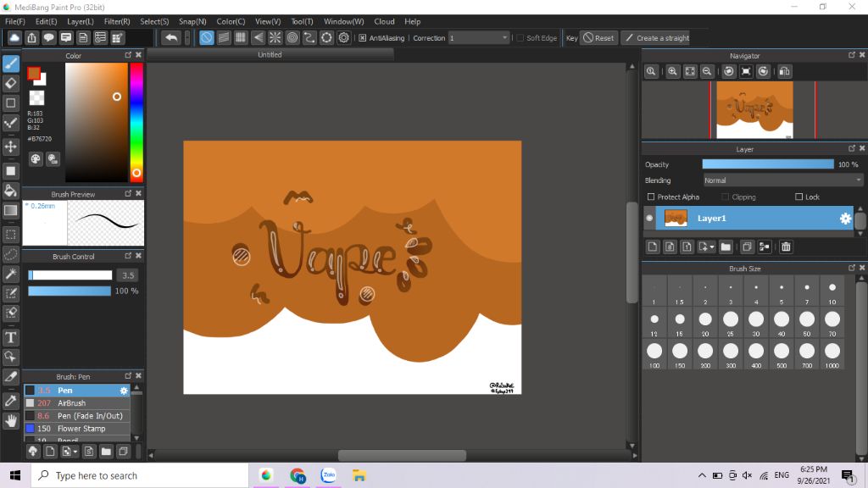Click the Undo arrow in toolbar
This screenshot has height=488, width=868.
171,37
